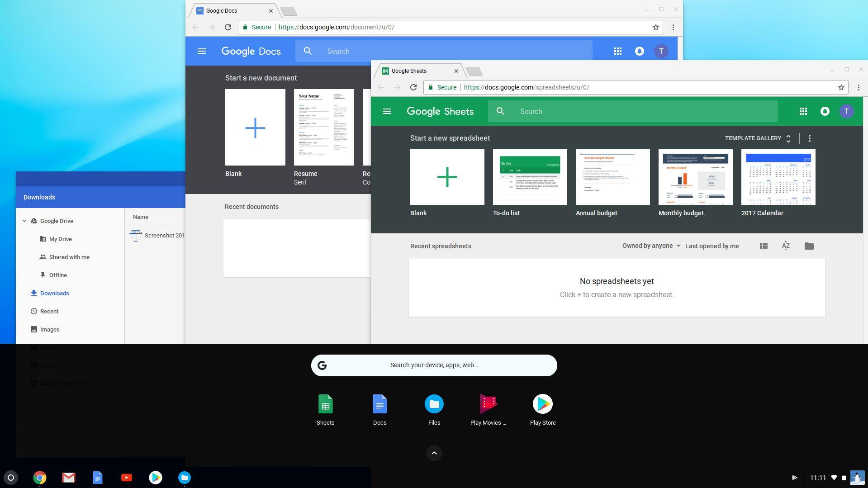Open Sheets notifications bell
868x488 pixels.
point(825,111)
